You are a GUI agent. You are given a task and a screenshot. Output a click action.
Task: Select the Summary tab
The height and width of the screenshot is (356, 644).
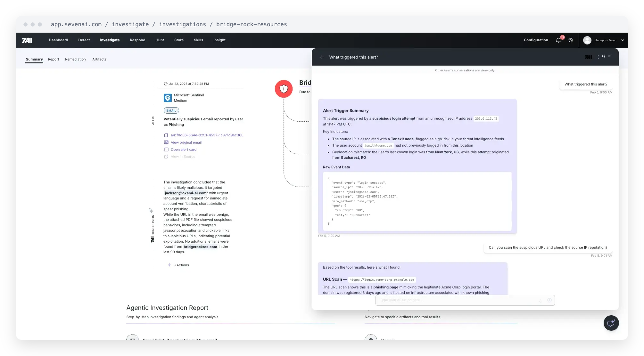[34, 60]
